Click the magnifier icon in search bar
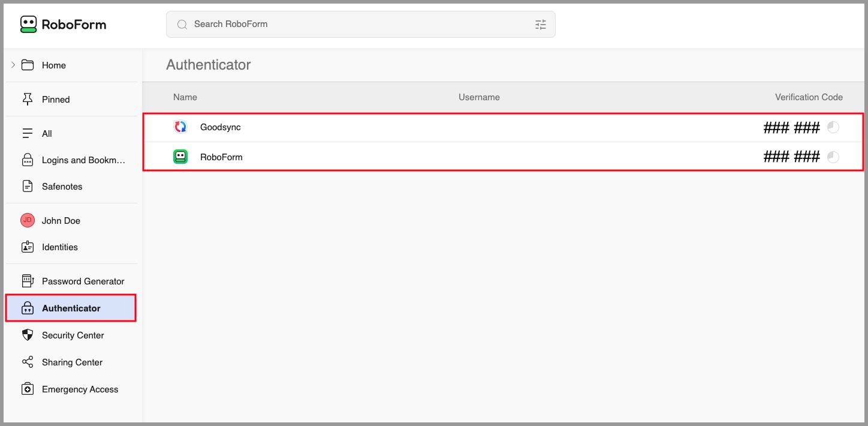The image size is (868, 426). tap(182, 25)
